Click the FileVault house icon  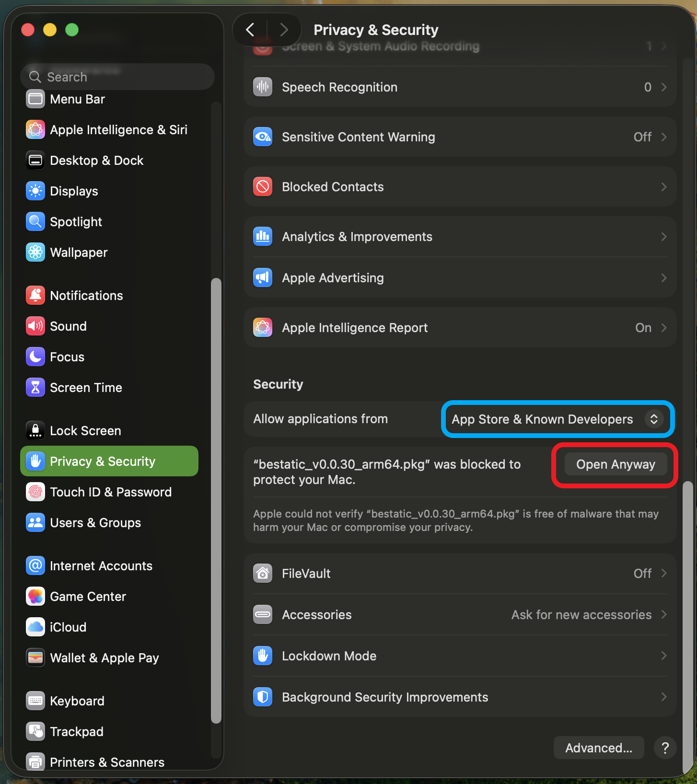click(x=263, y=574)
